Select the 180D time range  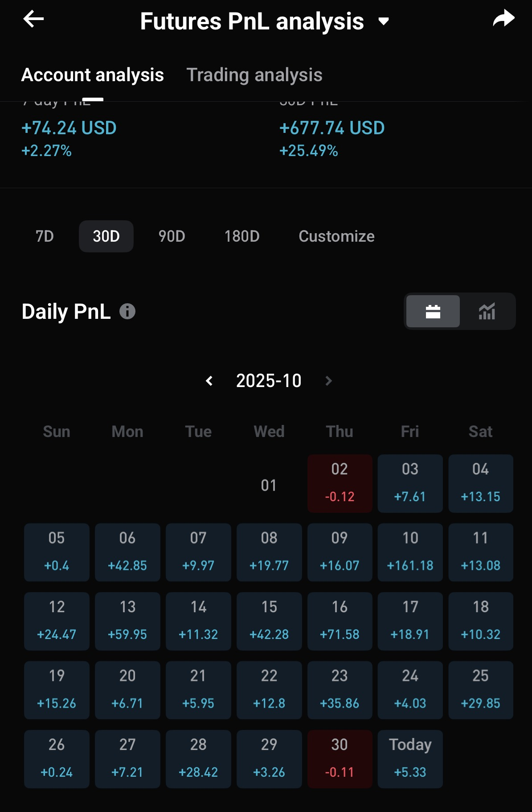tap(242, 236)
